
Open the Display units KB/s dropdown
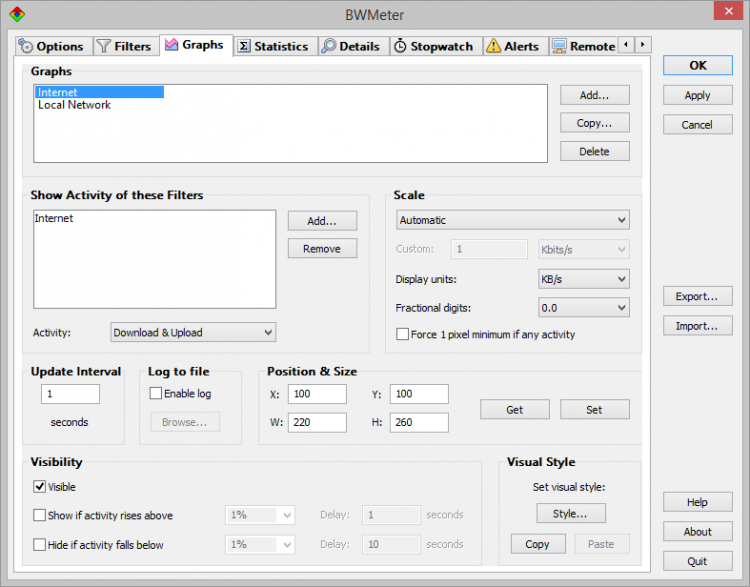click(584, 279)
